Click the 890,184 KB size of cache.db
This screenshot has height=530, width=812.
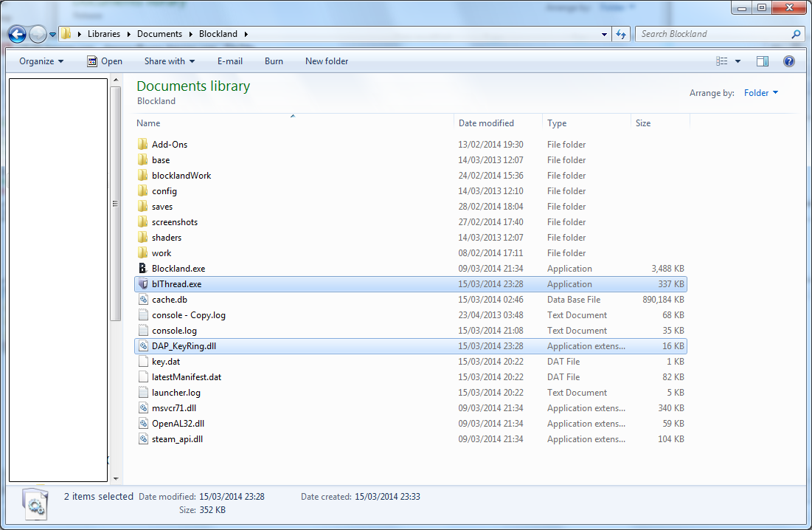coord(663,300)
